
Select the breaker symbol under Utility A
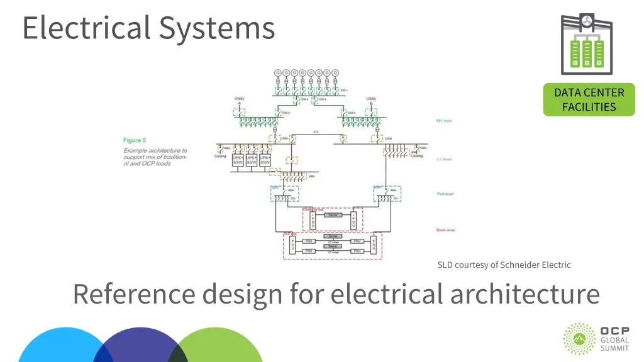coord(240,112)
